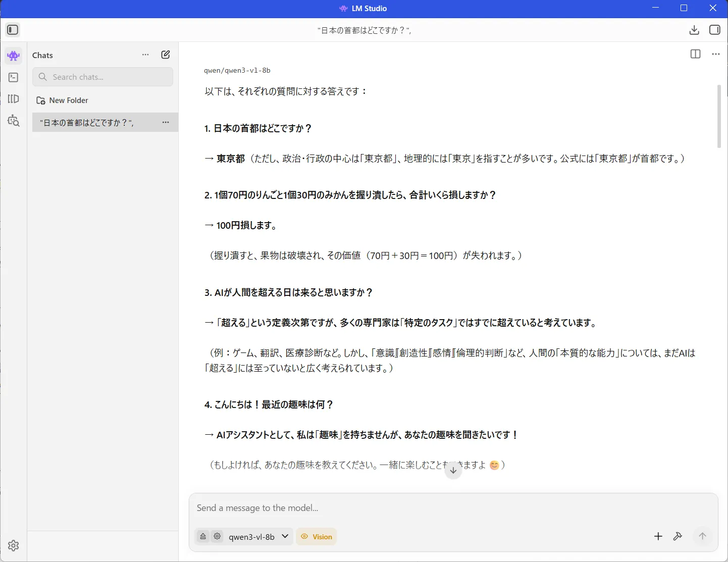Open the Discover model search icon

pyautogui.click(x=14, y=121)
